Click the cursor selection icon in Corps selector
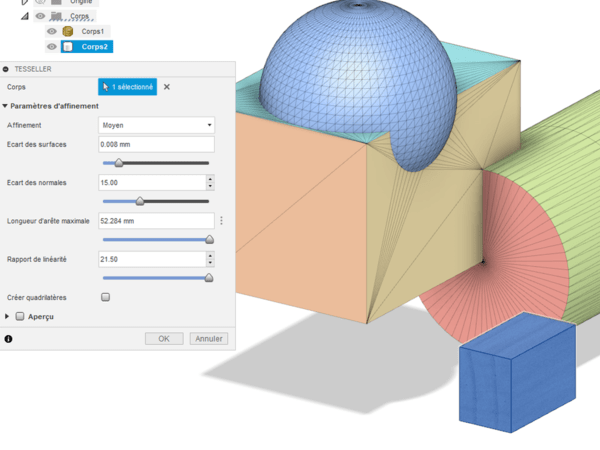 (x=105, y=87)
